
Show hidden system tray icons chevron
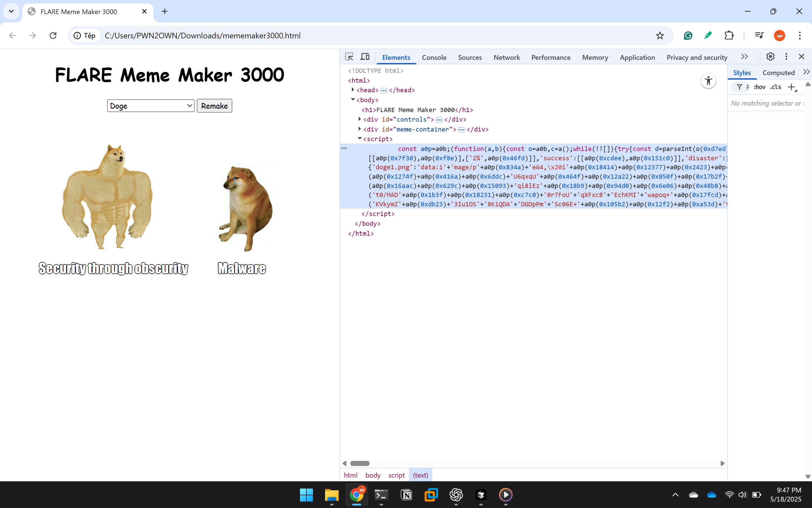tap(676, 494)
